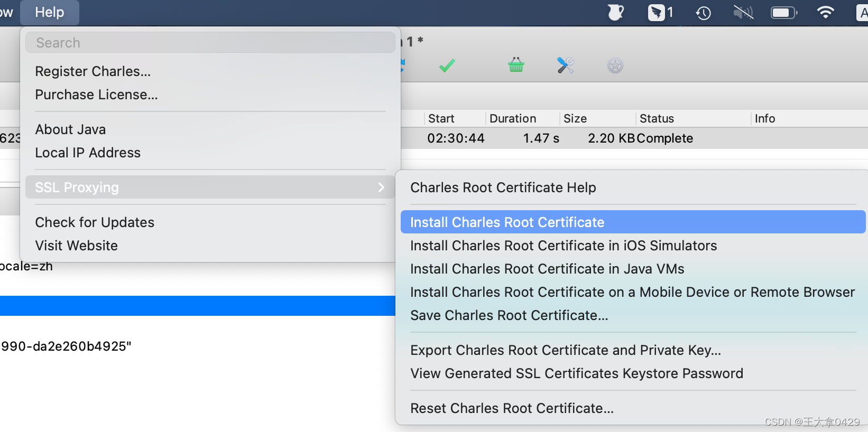The height and width of the screenshot is (432, 868).
Task: Expand the SSL Proxying submenu arrow
Action: pyautogui.click(x=381, y=187)
